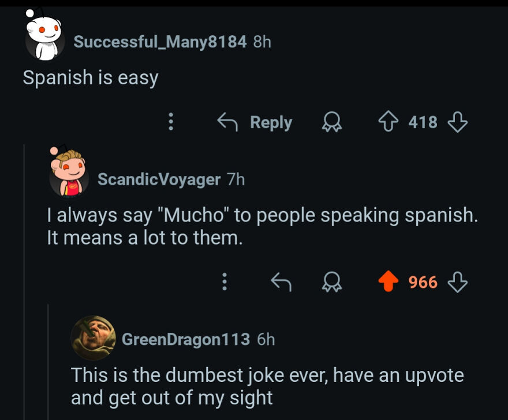
Task: Select the 966 vote count
Action: click(x=424, y=282)
